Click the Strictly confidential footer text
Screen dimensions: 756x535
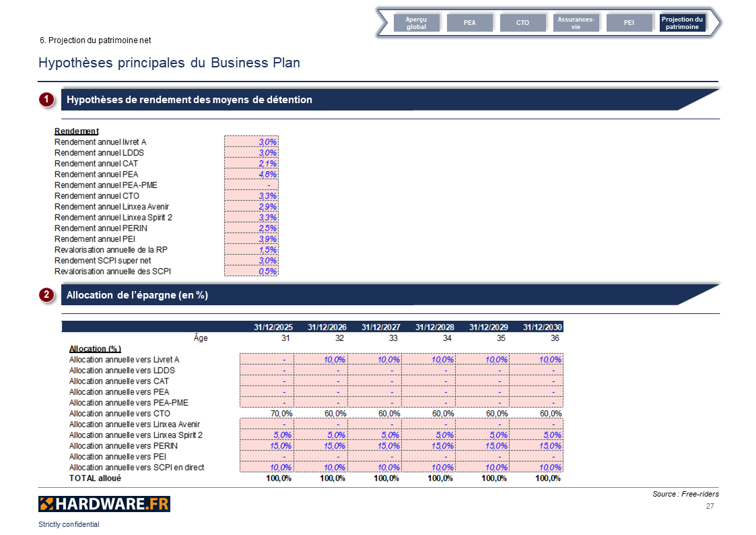(x=69, y=524)
